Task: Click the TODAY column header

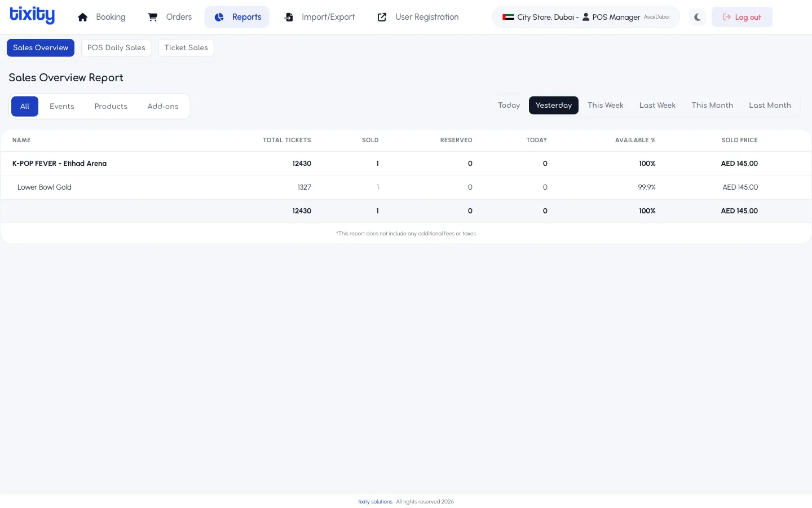Action: (537, 140)
